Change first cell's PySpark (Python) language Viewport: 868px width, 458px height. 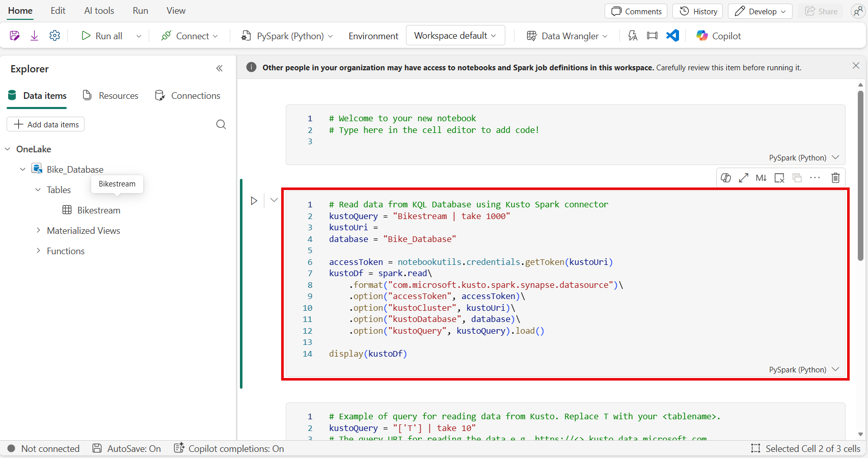click(x=804, y=158)
